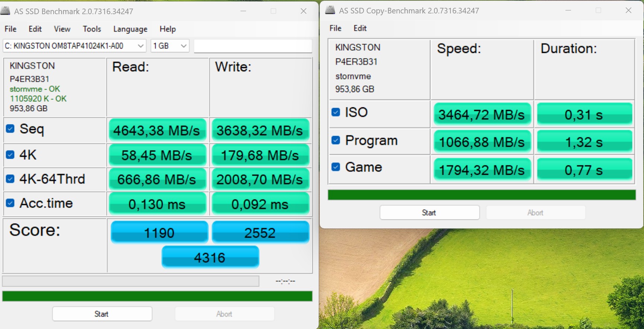This screenshot has width=644, height=329.
Task: Click the green progress bar in Copy-Benchmark
Action: coord(481,195)
